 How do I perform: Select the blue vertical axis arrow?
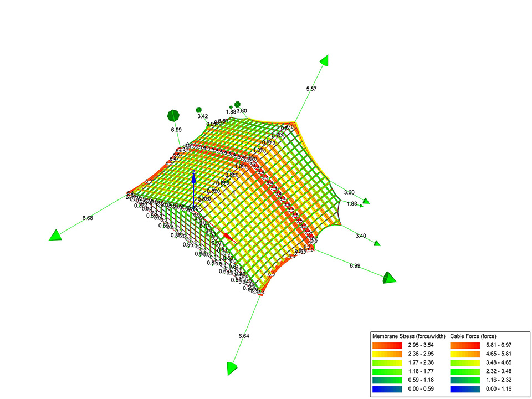193,178
